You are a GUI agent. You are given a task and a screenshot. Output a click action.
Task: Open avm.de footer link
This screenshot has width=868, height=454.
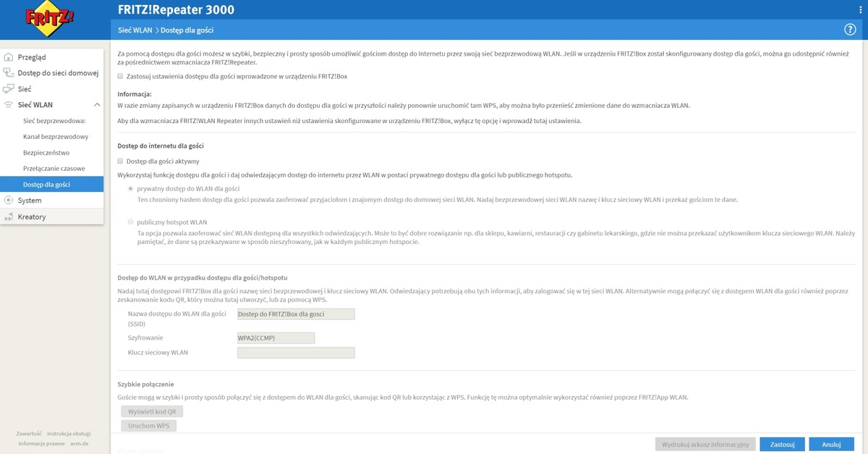(x=79, y=443)
